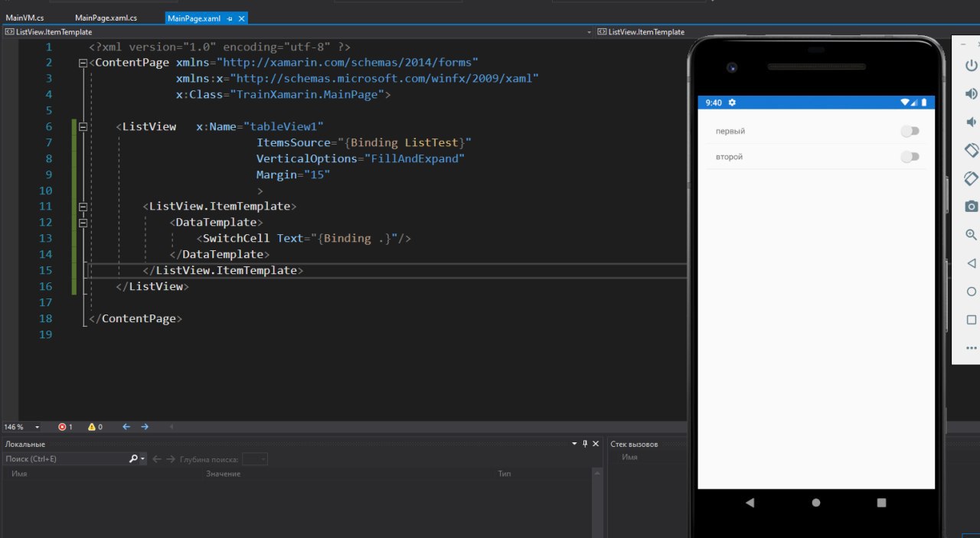Click Binding ListTest on line 7

click(404, 142)
